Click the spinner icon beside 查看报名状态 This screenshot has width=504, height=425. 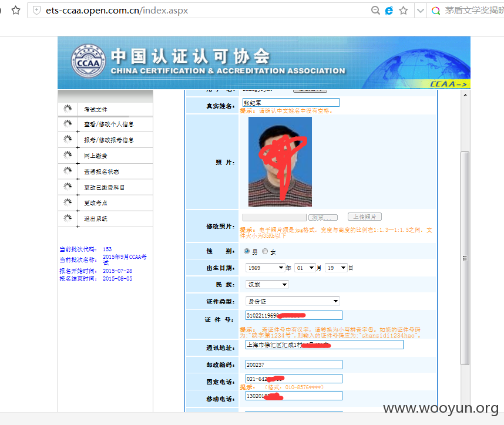[x=68, y=171]
